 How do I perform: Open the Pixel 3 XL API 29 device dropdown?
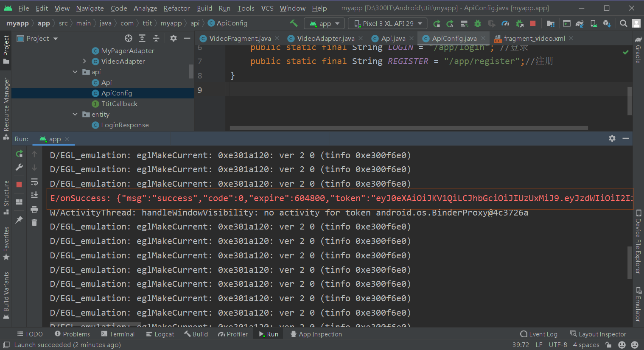[x=388, y=23]
